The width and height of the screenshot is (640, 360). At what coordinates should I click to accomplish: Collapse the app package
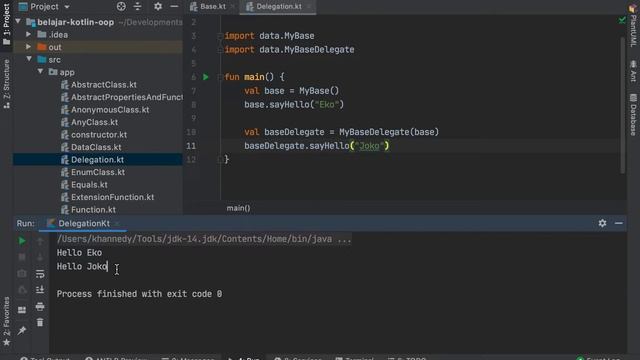click(40, 72)
